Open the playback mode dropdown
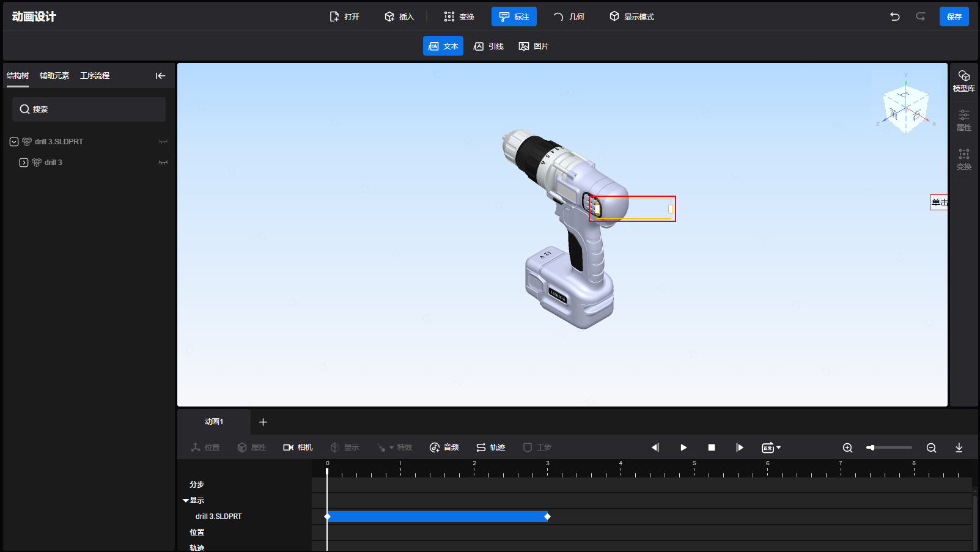The image size is (980, 552). tap(771, 447)
